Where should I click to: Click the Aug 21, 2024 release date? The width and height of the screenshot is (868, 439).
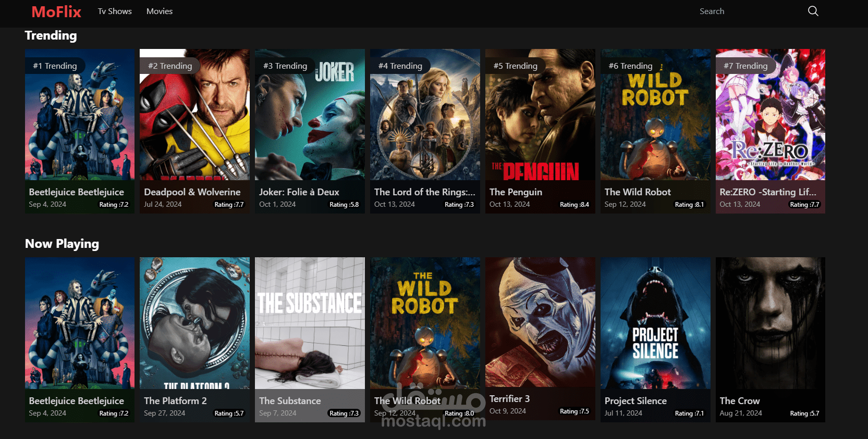(741, 413)
